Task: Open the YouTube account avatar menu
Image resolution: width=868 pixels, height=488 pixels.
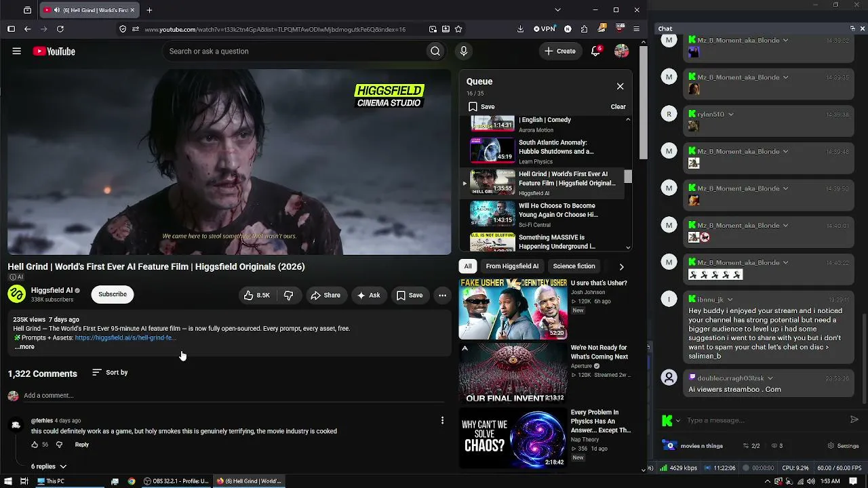Action: point(621,51)
